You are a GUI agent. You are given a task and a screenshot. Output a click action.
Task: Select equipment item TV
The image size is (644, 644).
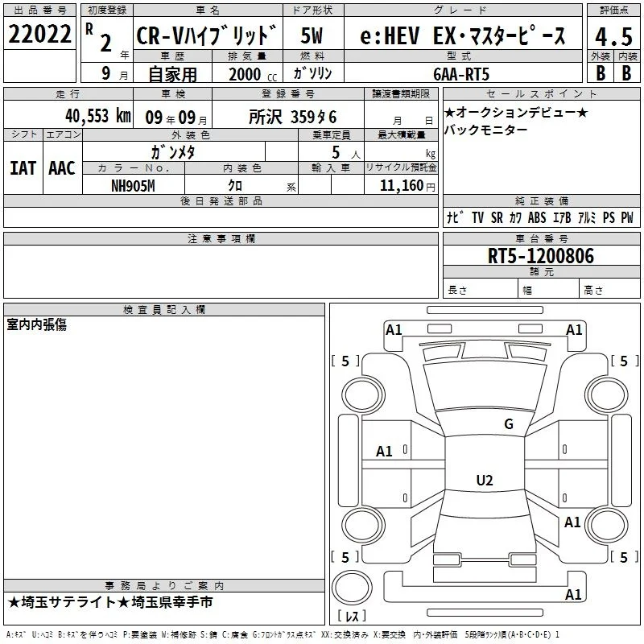[x=477, y=217]
